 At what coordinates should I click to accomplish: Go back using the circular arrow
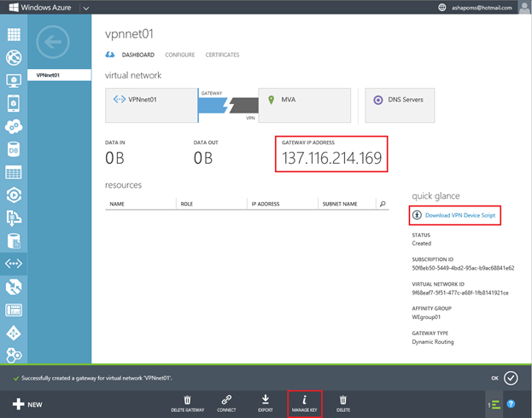[x=53, y=42]
